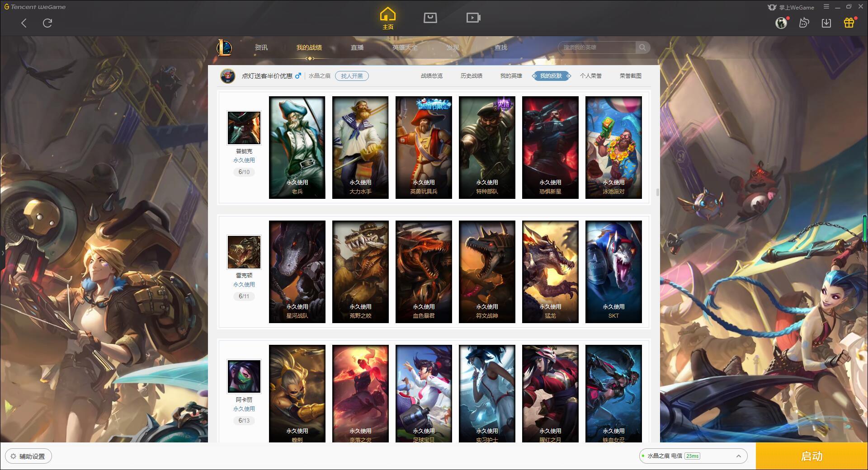Open the 资讯 tab
This screenshot has height=470, width=868.
[261, 47]
